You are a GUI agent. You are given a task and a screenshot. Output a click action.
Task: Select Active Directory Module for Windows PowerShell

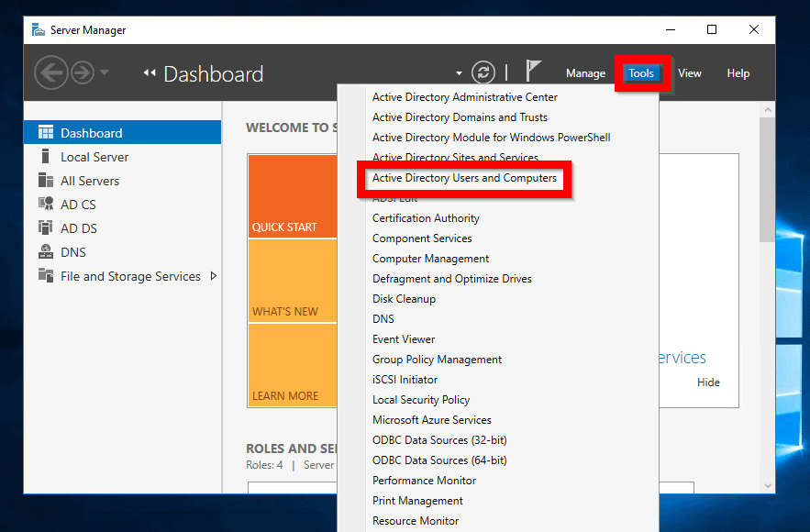492,138
